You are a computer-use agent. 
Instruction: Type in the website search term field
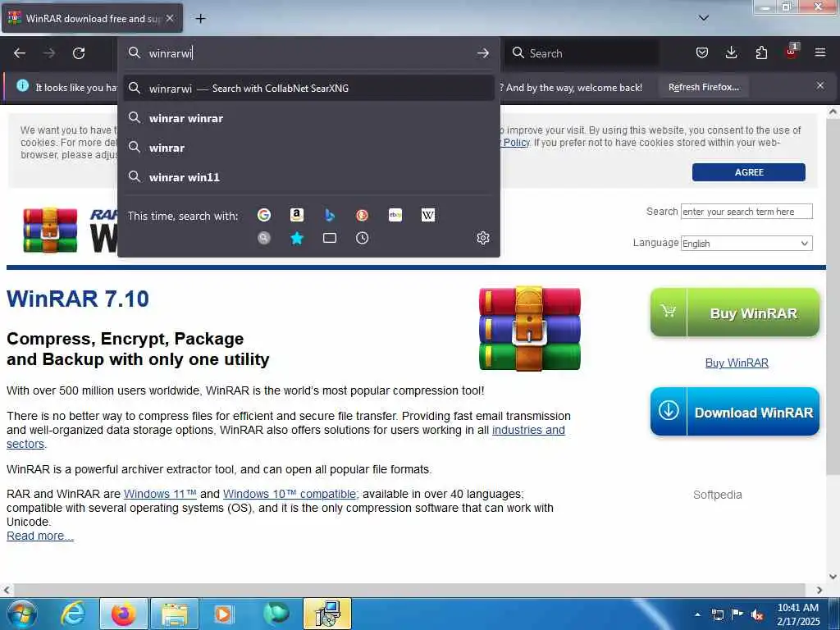[746, 212]
